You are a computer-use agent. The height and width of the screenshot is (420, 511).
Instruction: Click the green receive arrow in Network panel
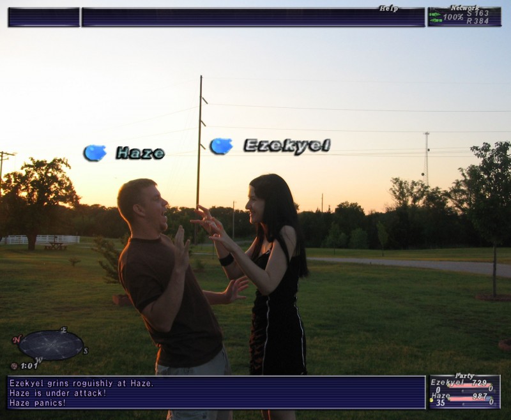click(x=436, y=20)
